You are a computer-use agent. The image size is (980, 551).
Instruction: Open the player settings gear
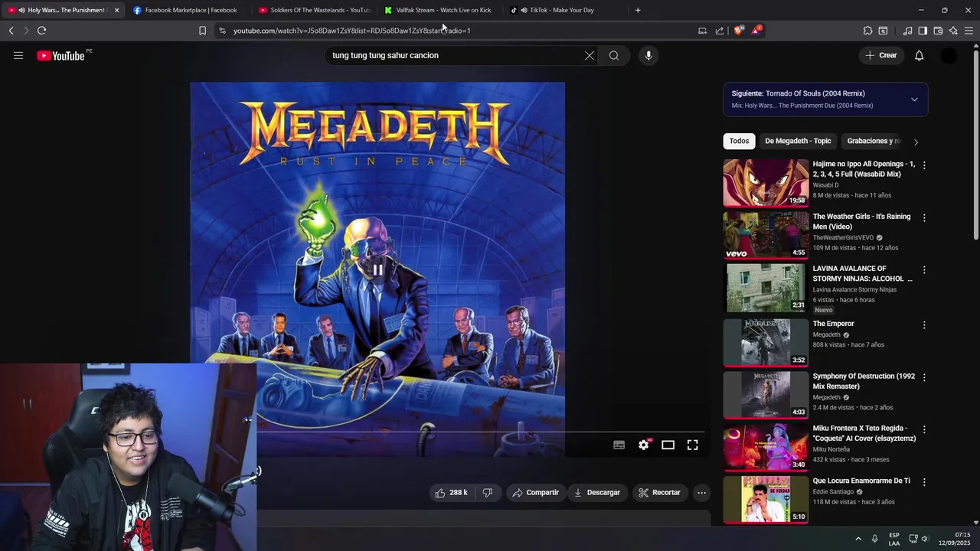644,445
